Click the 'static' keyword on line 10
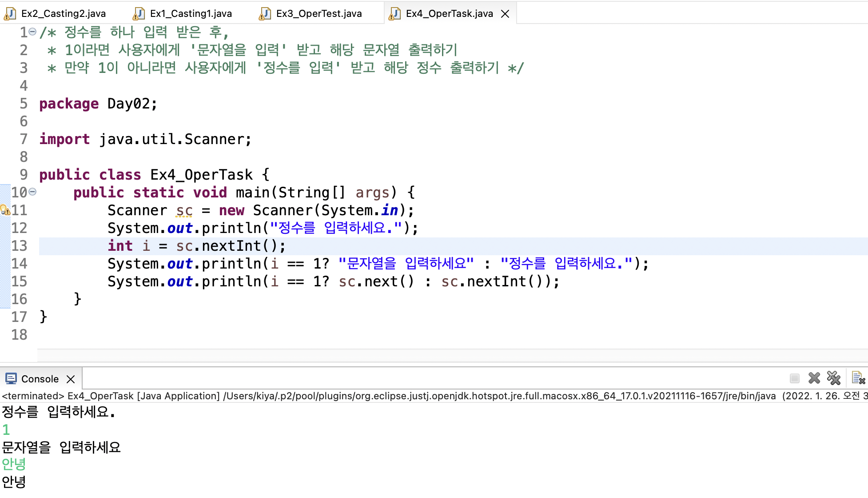Screen dimensions: 868x498 pos(159,193)
